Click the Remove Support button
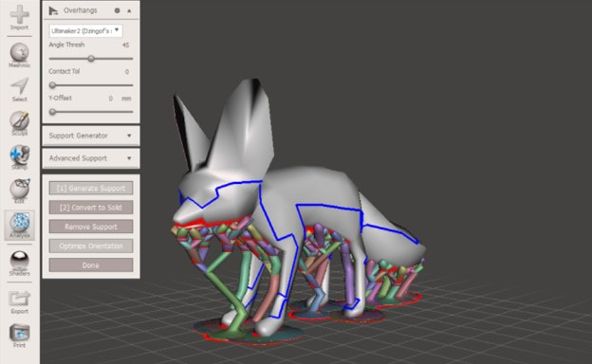592x364 pixels. 91,227
